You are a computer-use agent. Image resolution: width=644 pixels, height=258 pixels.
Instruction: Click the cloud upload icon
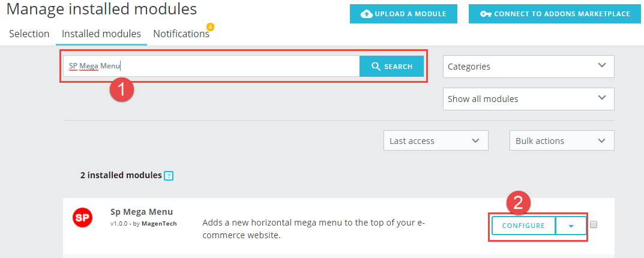pyautogui.click(x=366, y=14)
